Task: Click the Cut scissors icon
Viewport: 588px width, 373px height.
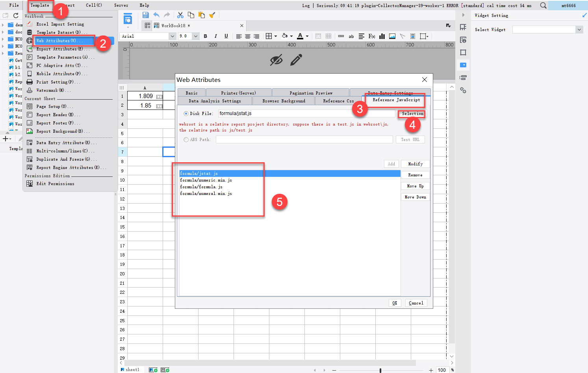Action: (180, 15)
